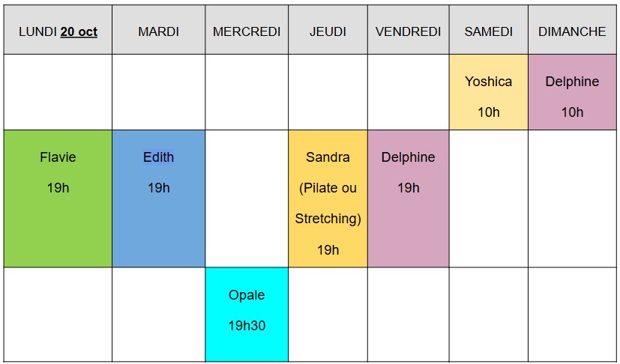Screen dimensions: 620x364
Task: Click the empty cell directly above Flavie
Action: (58, 92)
